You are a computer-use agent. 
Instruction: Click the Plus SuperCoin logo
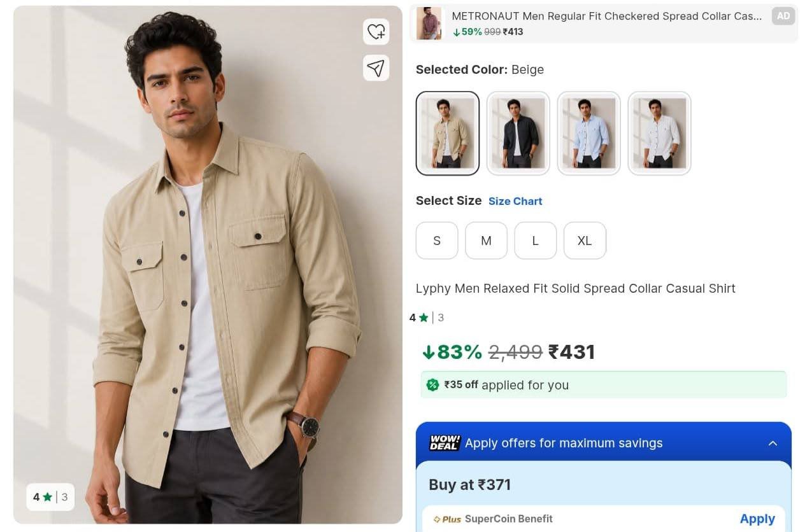tap(447, 519)
